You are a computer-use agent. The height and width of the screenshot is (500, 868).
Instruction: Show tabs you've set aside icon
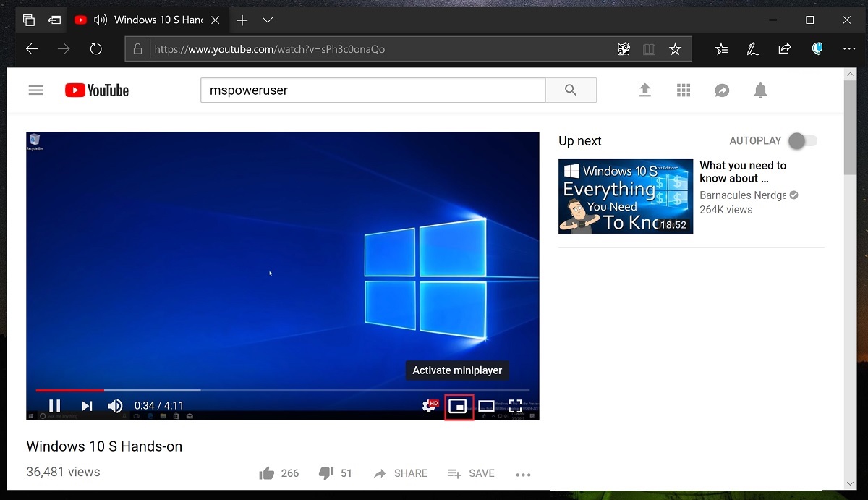[28, 20]
